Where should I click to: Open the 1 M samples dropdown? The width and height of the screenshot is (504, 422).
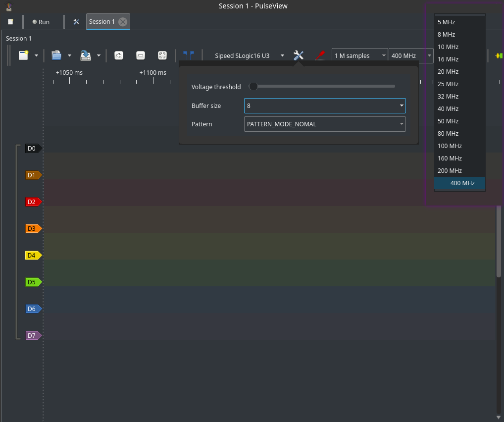[x=359, y=55]
